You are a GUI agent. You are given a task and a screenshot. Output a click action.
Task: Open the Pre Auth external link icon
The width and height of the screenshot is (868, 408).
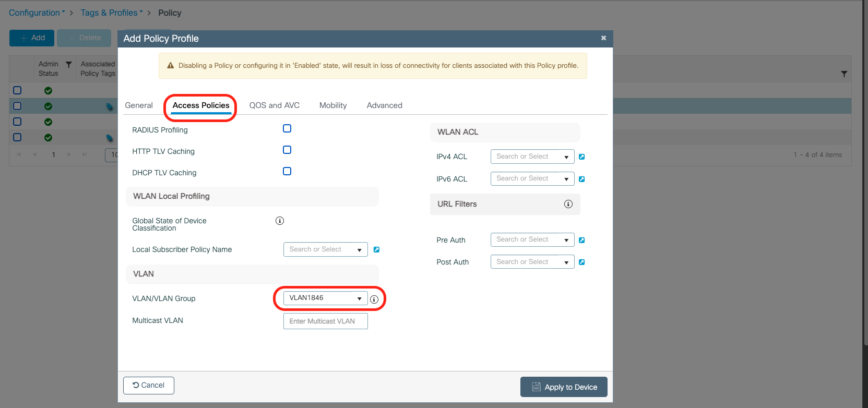point(582,240)
